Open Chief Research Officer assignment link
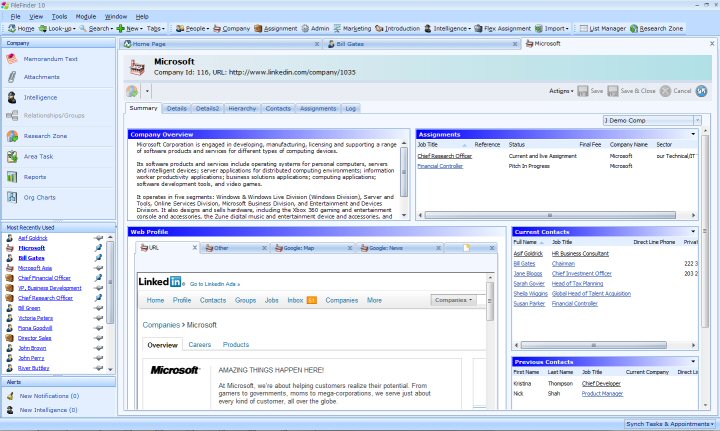Image resolution: width=720 pixels, height=431 pixels. coord(444,156)
